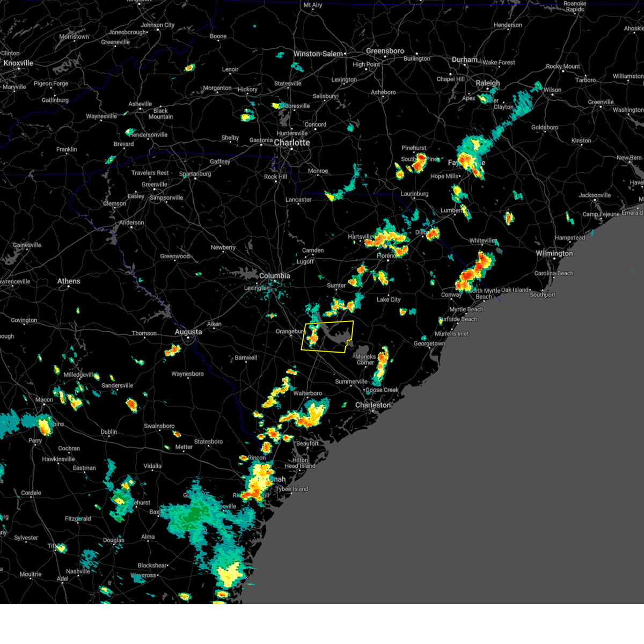Image resolution: width=644 pixels, height=644 pixels.
Task: Select the Spartanburg label
Action: (x=195, y=174)
